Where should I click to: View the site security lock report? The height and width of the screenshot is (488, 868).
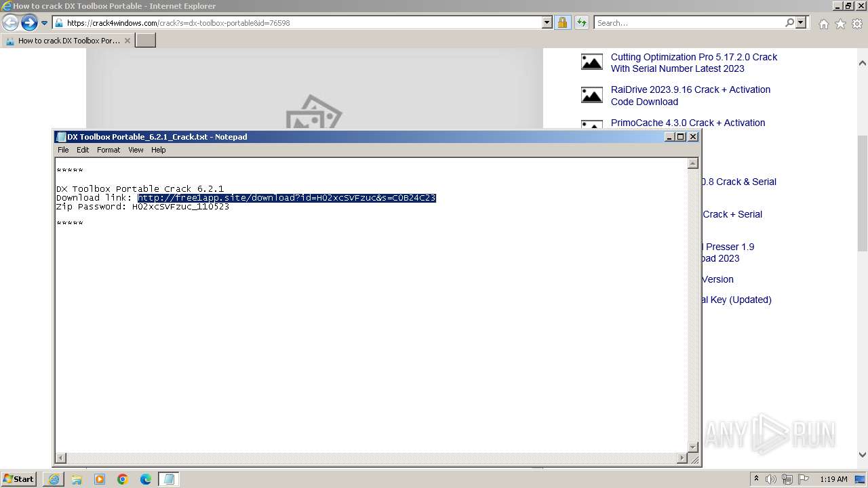(562, 23)
